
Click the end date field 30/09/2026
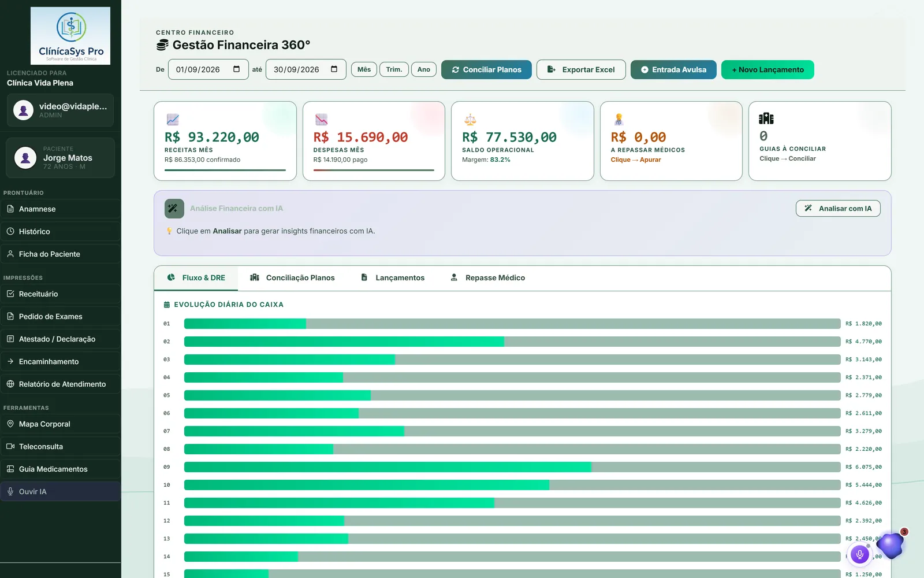pyautogui.click(x=306, y=69)
